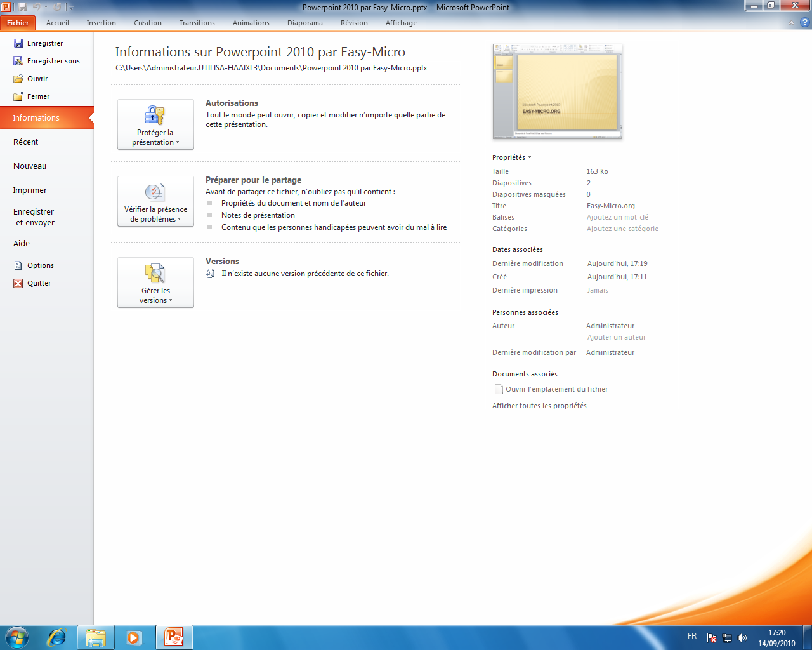Click the file path text under title
The height and width of the screenshot is (650, 812).
[x=272, y=68]
